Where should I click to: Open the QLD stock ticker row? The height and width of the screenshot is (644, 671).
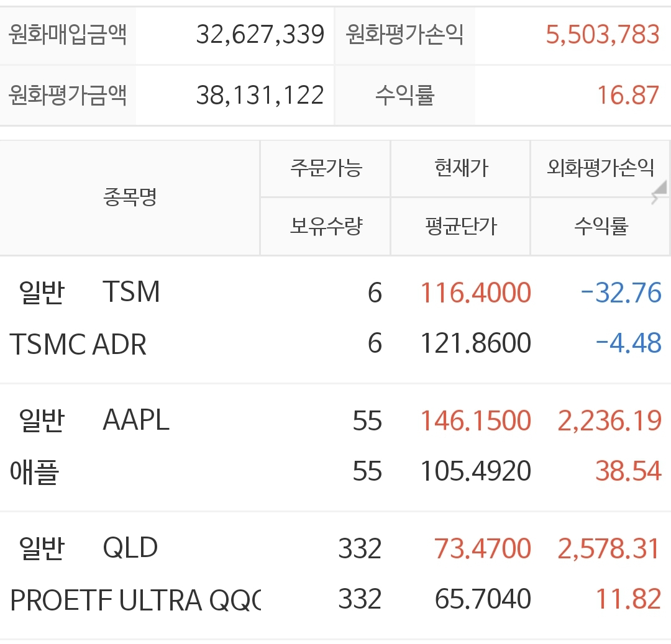pos(130,548)
